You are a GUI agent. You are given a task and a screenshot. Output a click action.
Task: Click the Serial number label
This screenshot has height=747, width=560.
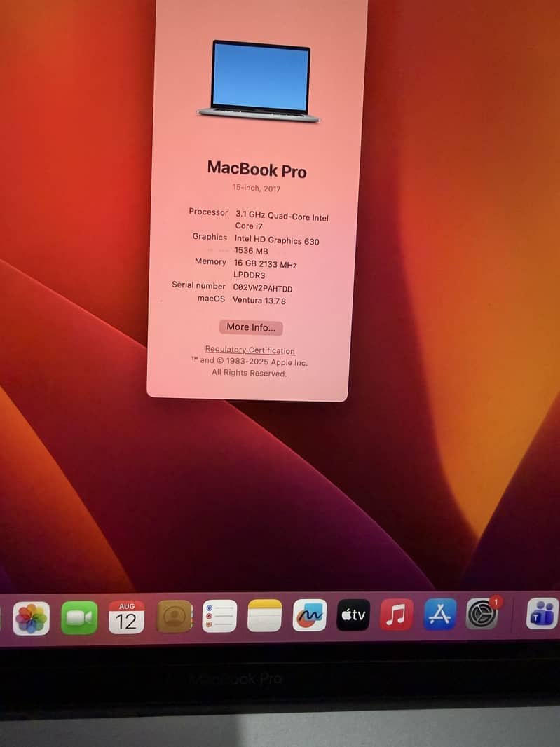pos(198,285)
